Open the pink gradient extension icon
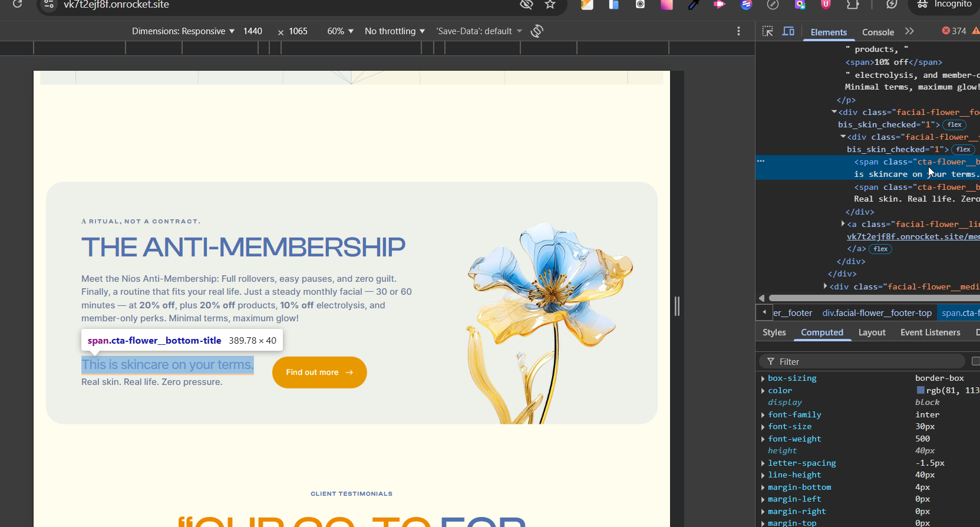This screenshot has width=980, height=527. pos(666,5)
